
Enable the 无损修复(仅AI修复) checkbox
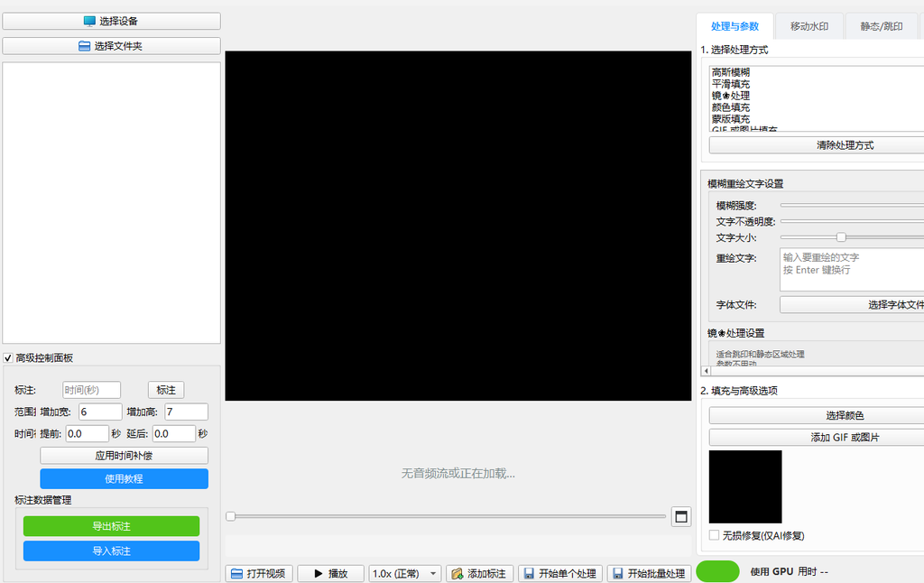(x=715, y=535)
